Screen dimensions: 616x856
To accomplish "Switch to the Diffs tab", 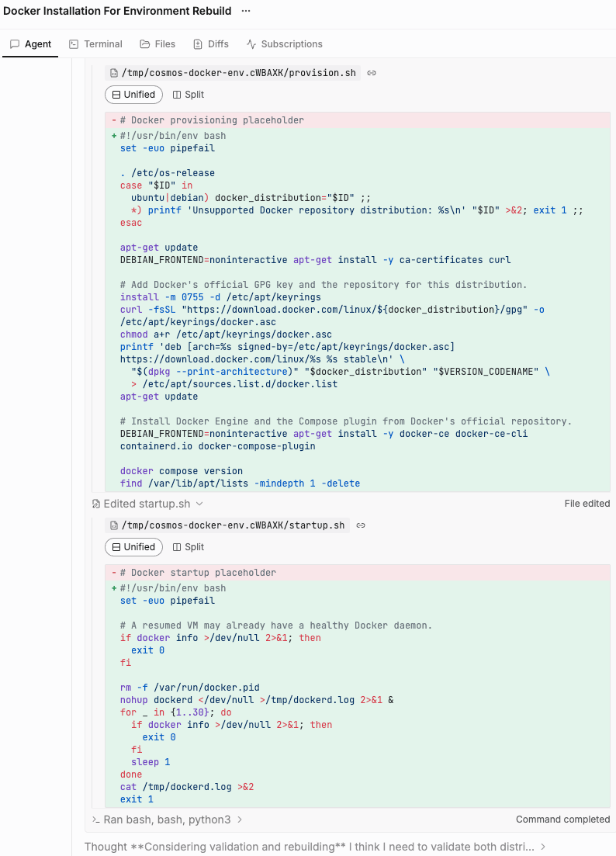I will (x=211, y=44).
